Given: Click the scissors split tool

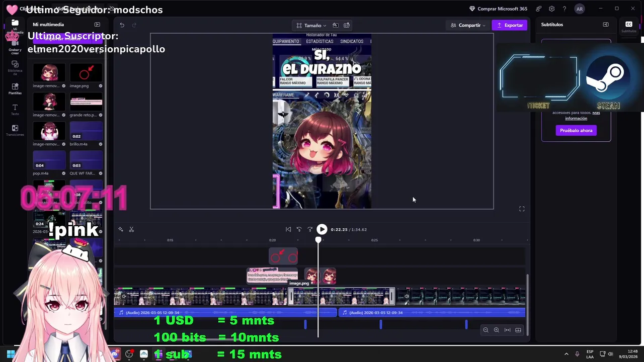Looking at the screenshot, I should coord(131,229).
